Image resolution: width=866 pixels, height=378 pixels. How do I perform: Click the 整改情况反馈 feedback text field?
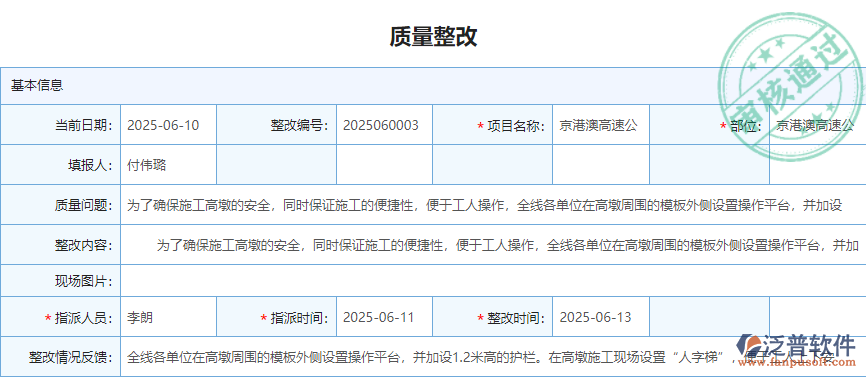(x=493, y=357)
